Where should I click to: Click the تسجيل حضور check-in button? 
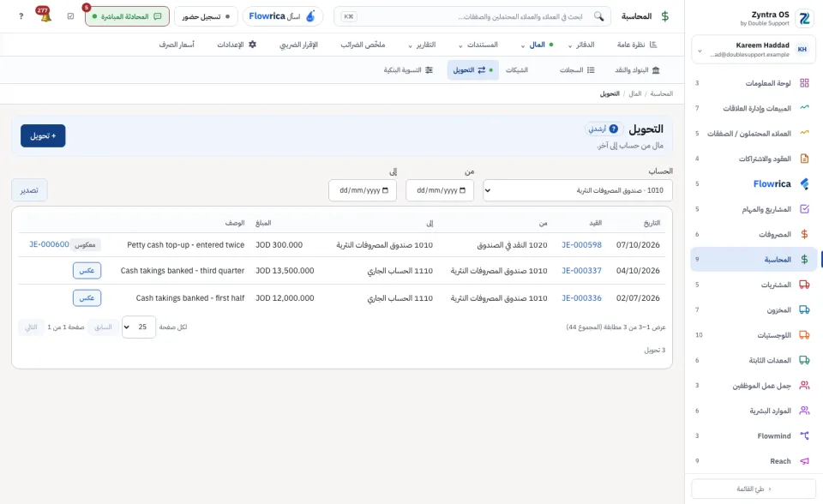click(x=206, y=16)
